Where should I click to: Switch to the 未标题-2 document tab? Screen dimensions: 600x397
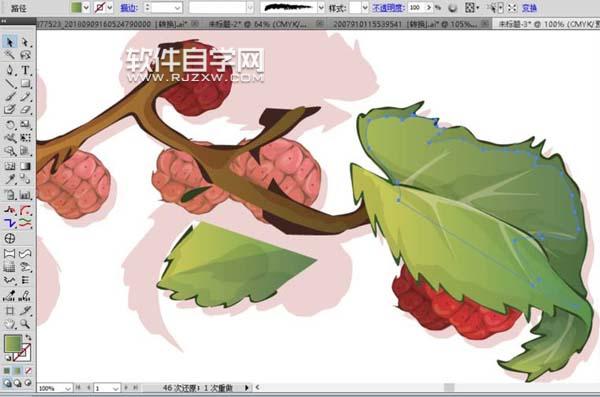258,24
